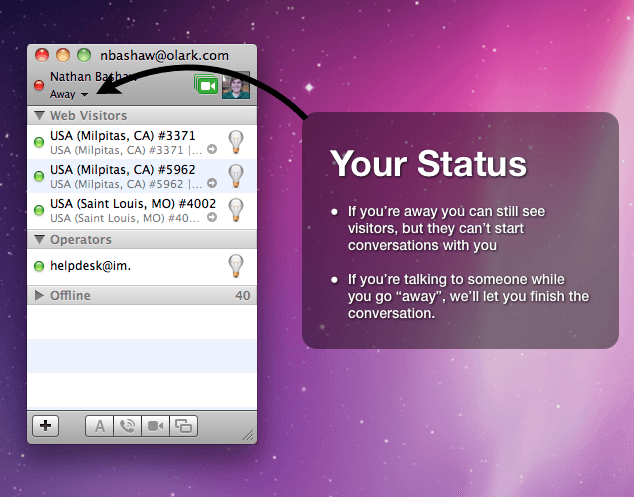Click the plus add buddy button
The height and width of the screenshot is (497, 634).
(46, 425)
